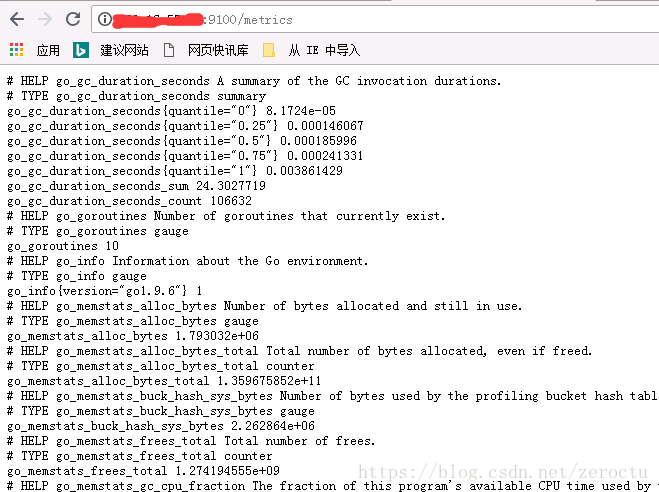Click HELP go_memstats_buck_hash_sys_bytes line
This screenshot has height=492, width=659.
[x=332, y=396]
